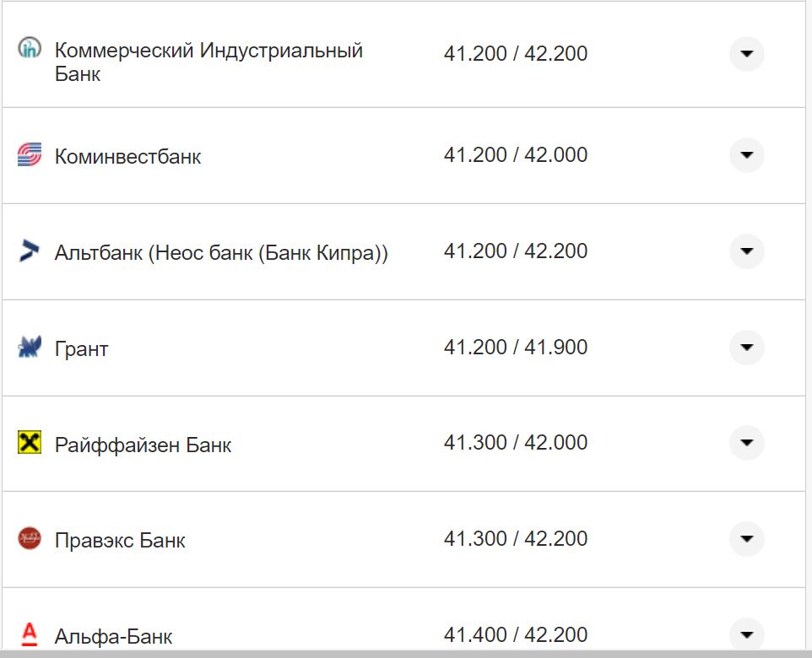Click the Грант rate 41.200 / 41.900
Image resolution: width=812 pixels, height=658 pixels.
(x=515, y=348)
